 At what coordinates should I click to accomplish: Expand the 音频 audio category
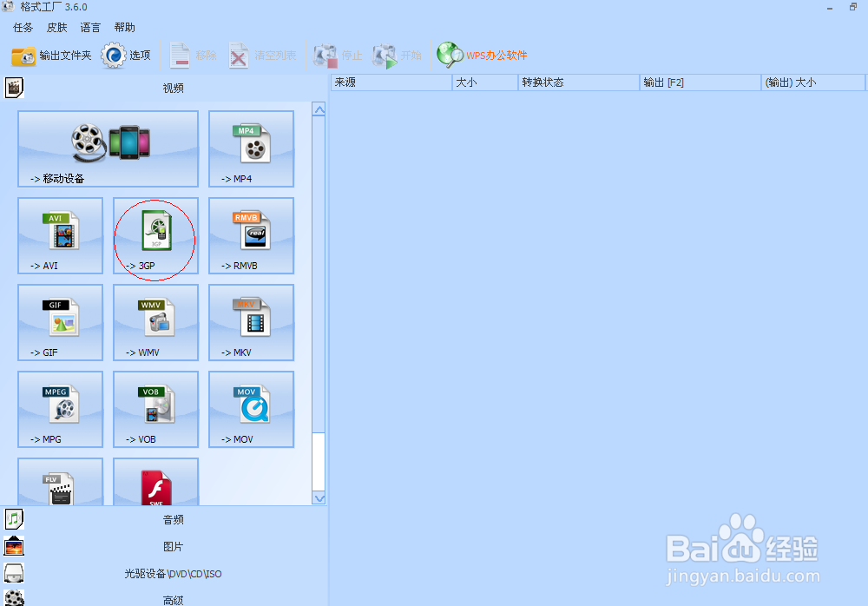[173, 519]
